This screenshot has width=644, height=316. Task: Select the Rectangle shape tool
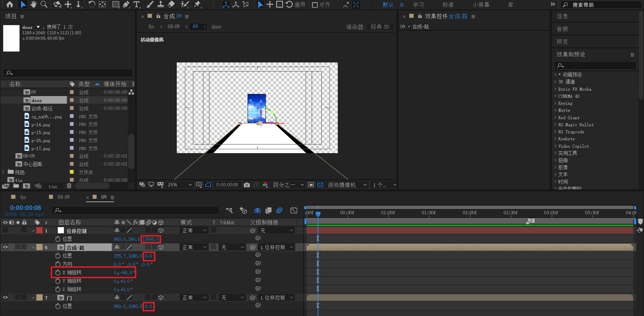tap(116, 4)
